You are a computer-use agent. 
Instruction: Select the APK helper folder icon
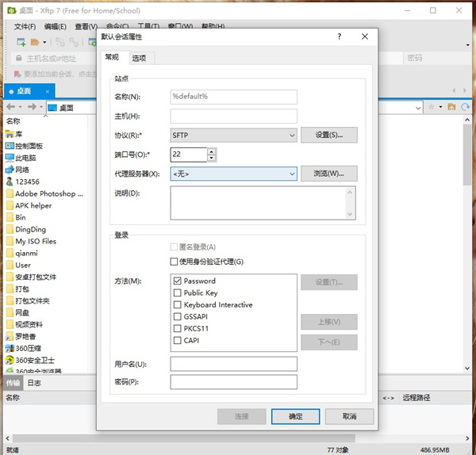pyautogui.click(x=10, y=205)
